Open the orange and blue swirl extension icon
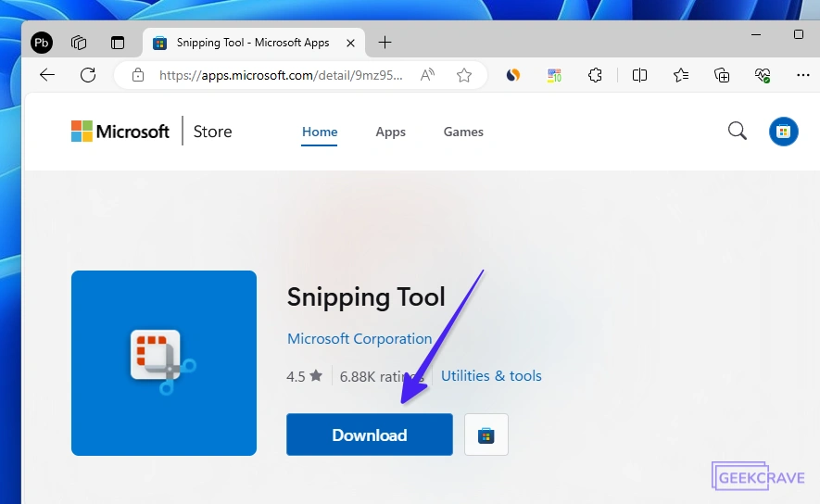 (x=513, y=75)
